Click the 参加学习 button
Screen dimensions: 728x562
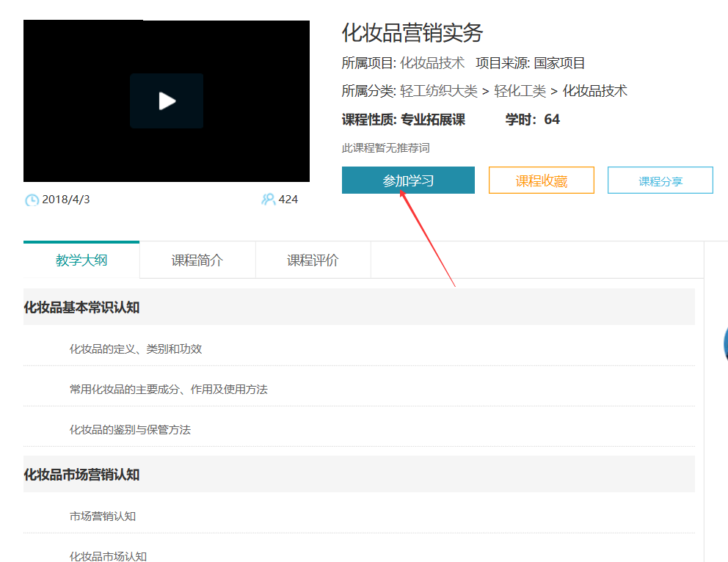[x=408, y=180]
